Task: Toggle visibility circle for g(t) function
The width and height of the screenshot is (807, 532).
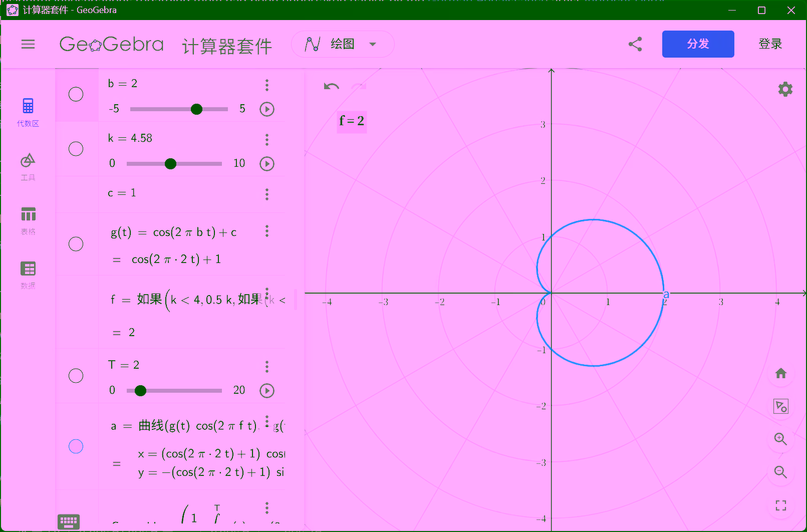Action: coord(76,244)
